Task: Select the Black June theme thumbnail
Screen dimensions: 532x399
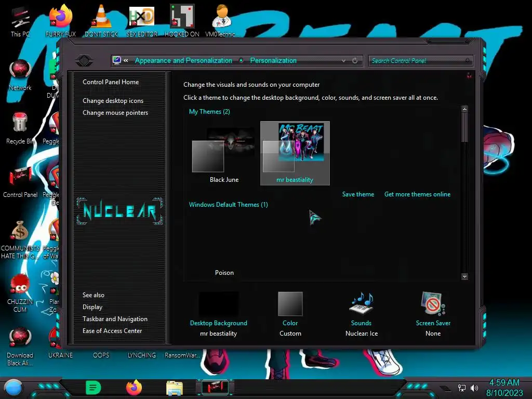Action: (x=224, y=153)
